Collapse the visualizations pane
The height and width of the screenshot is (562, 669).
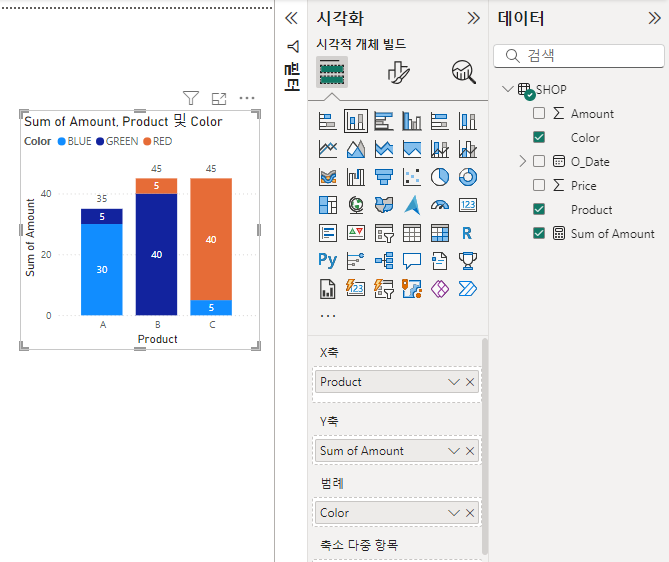473,18
